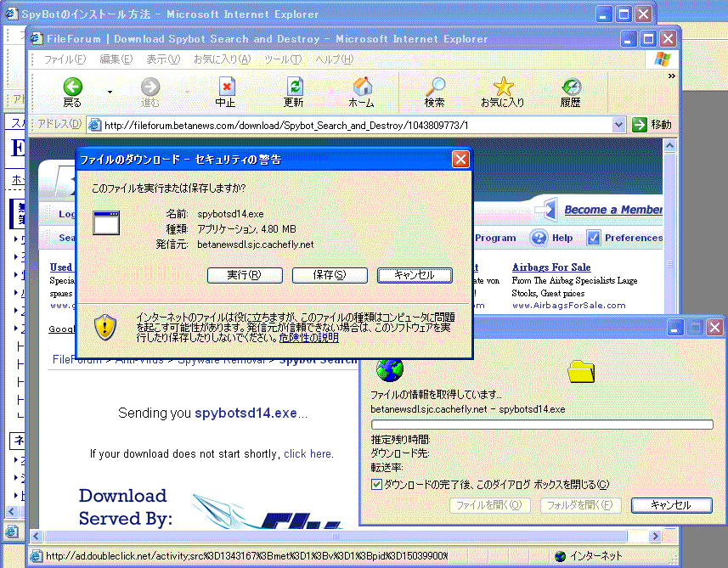Save the file with the 保存(S) button
The image size is (728, 568).
click(x=330, y=275)
